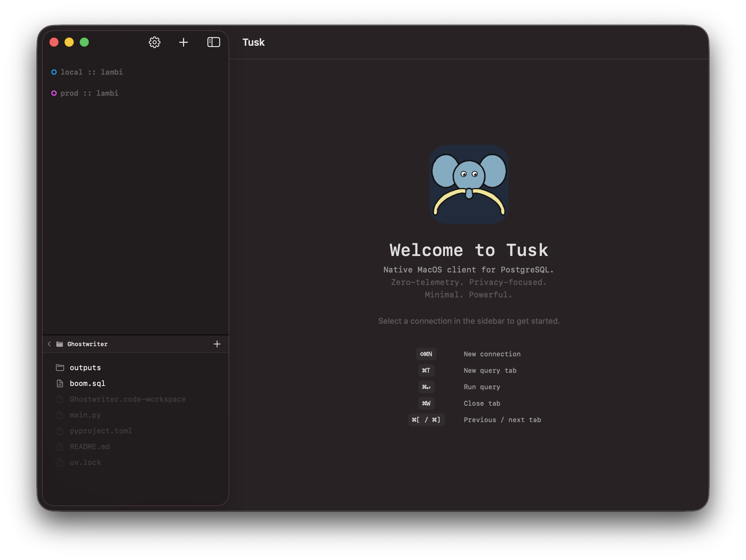Open the outputs folder icon
The image size is (746, 560).
pos(60,368)
